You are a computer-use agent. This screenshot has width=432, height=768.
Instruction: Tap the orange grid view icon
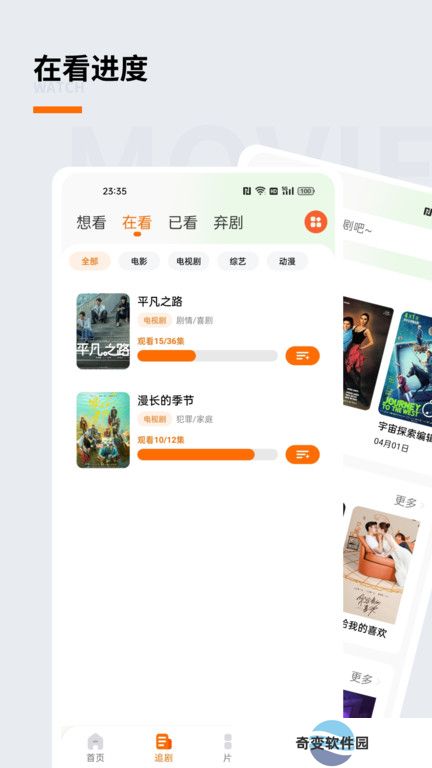316,222
